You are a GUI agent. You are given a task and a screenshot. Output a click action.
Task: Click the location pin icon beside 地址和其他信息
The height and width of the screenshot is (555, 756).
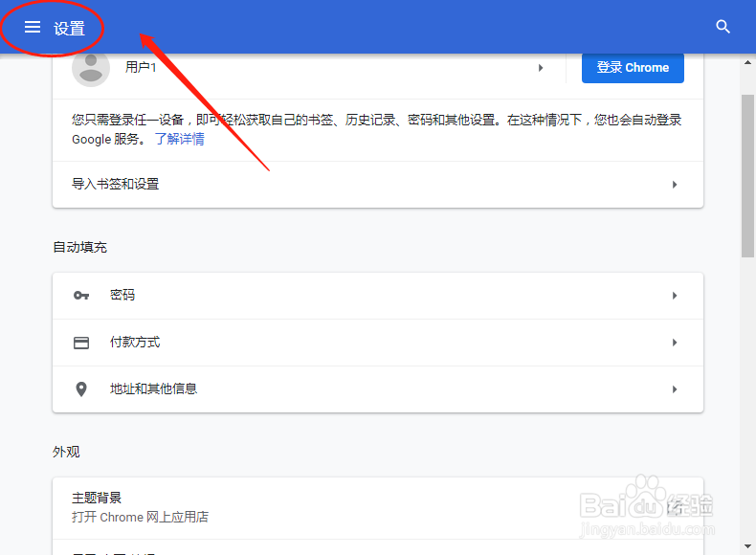pos(81,389)
